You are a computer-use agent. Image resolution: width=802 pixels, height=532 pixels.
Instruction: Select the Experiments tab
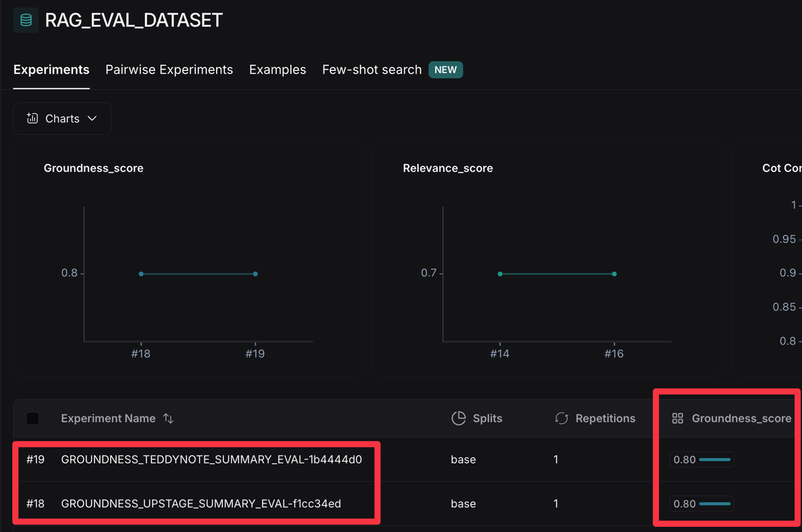(x=51, y=70)
